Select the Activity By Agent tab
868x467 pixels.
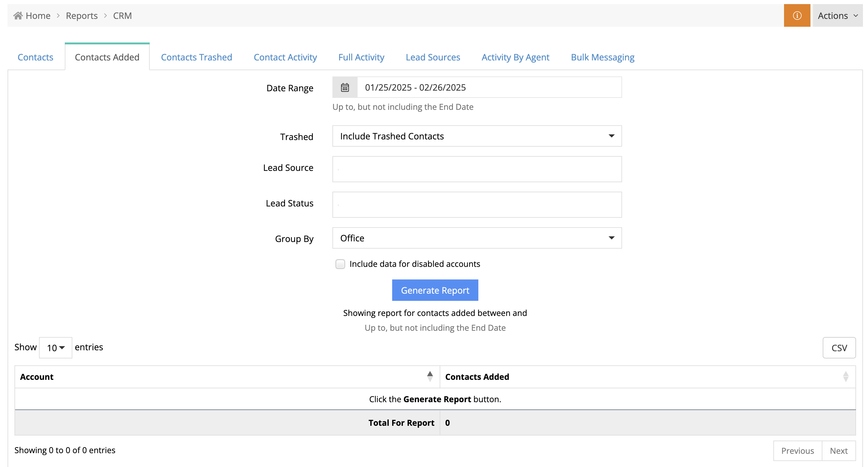pyautogui.click(x=515, y=57)
